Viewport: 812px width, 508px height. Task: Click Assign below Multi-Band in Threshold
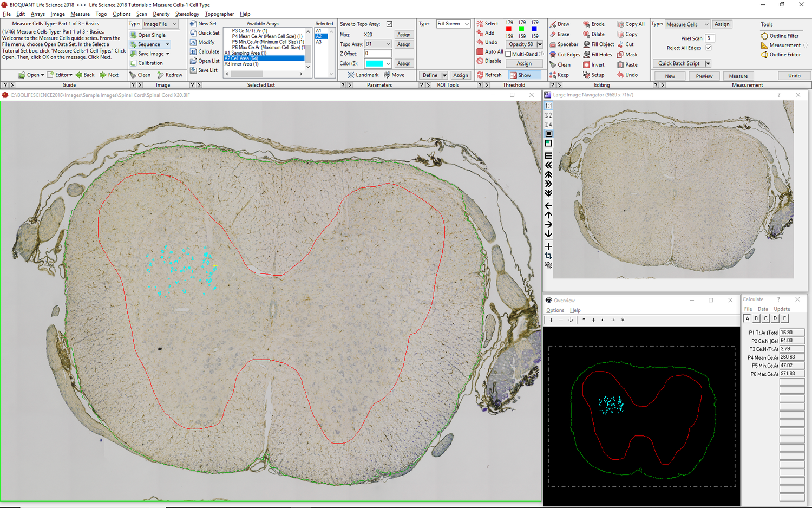[x=523, y=64]
